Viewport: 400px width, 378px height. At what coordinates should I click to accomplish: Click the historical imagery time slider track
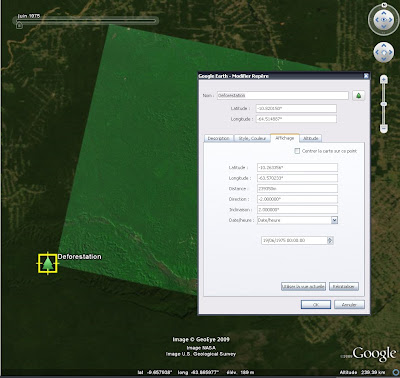[x=87, y=21]
